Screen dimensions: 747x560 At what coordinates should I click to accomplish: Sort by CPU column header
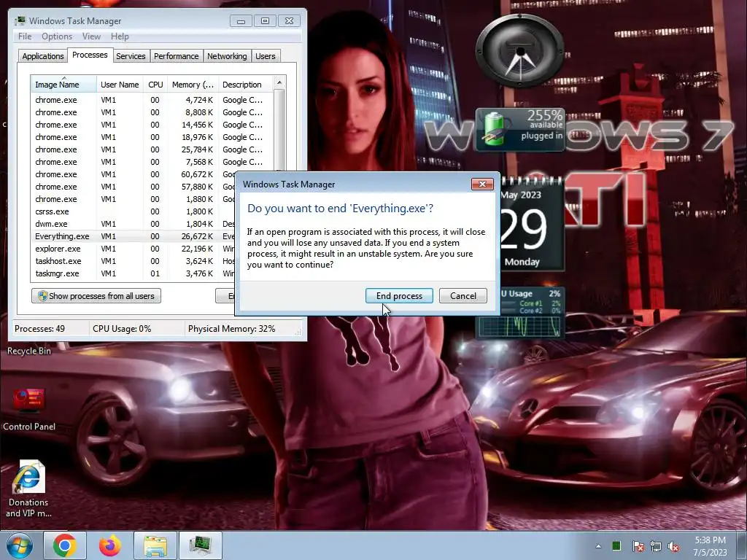[155, 85]
